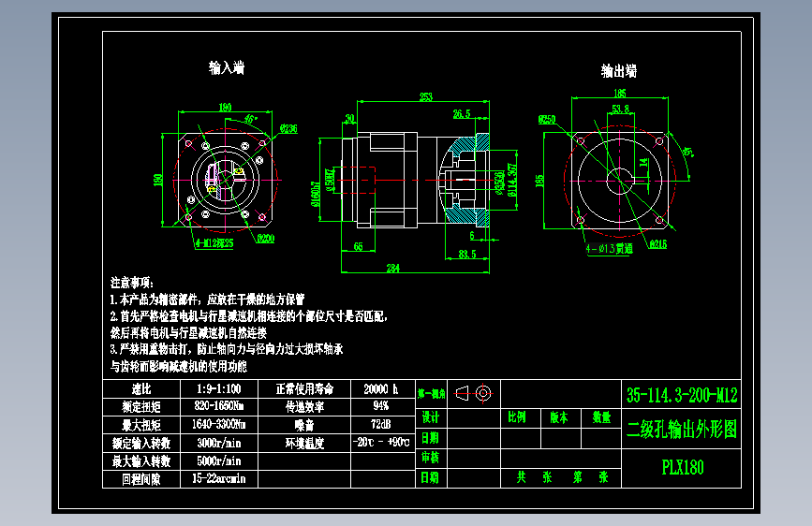Select the 1640-3300Nm value
Image resolution: width=812 pixels, height=526 pixels.
point(218,425)
